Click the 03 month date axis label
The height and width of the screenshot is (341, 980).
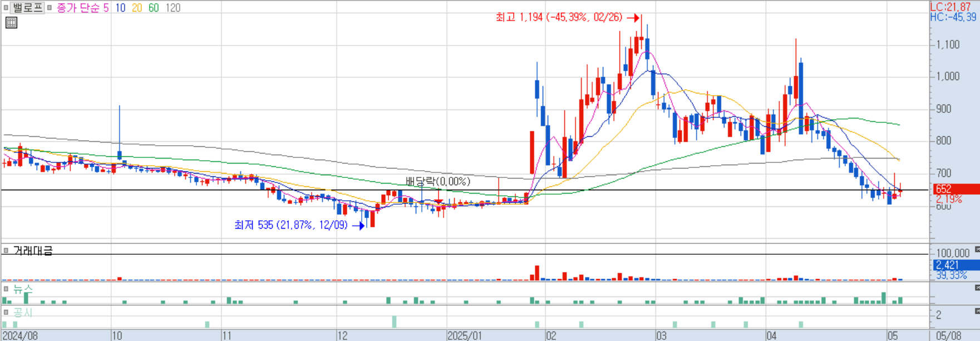[661, 335]
